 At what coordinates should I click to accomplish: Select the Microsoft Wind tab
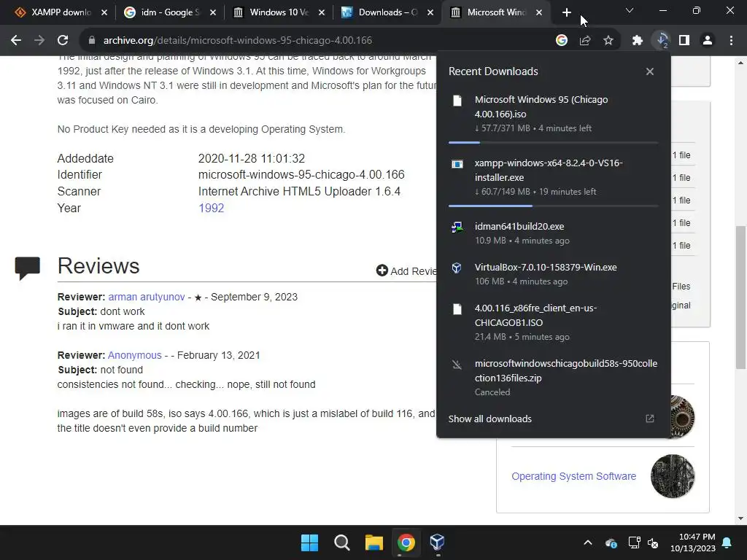(x=496, y=12)
